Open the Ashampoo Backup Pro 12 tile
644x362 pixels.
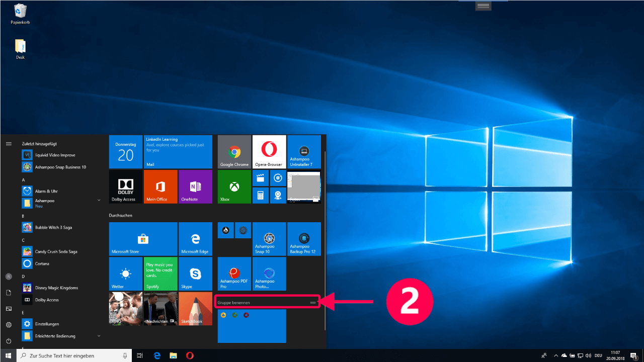(304, 239)
